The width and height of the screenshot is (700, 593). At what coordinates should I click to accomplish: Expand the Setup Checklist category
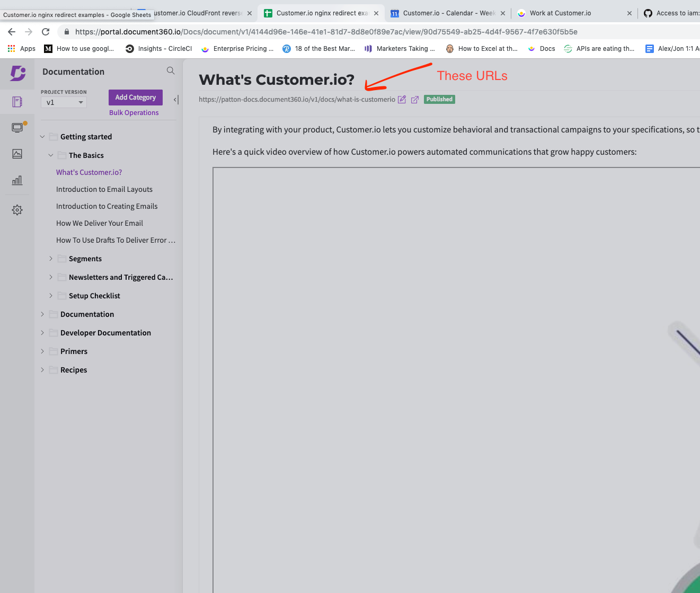(x=51, y=296)
